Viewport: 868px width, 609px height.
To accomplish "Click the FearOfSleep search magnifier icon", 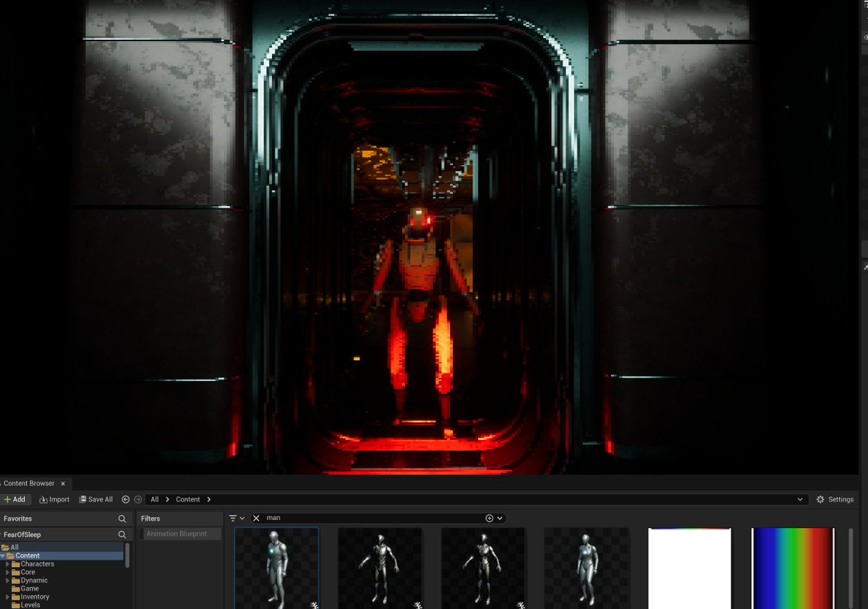I will point(122,534).
